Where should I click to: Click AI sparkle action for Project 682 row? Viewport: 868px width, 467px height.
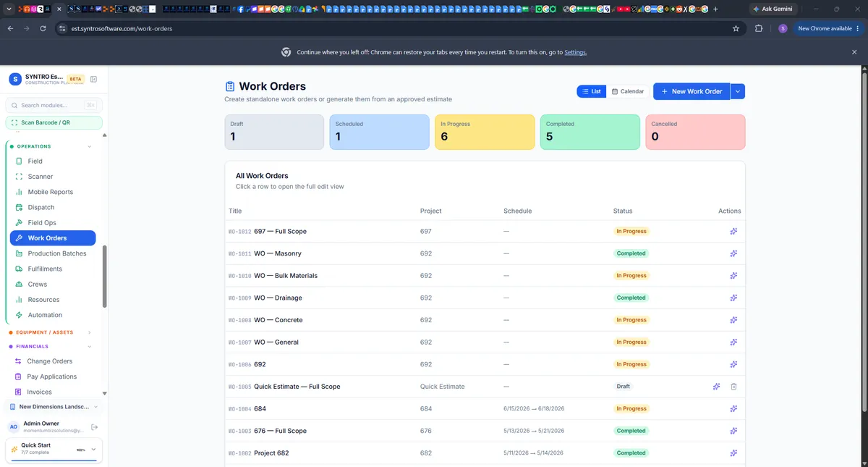[733, 453]
